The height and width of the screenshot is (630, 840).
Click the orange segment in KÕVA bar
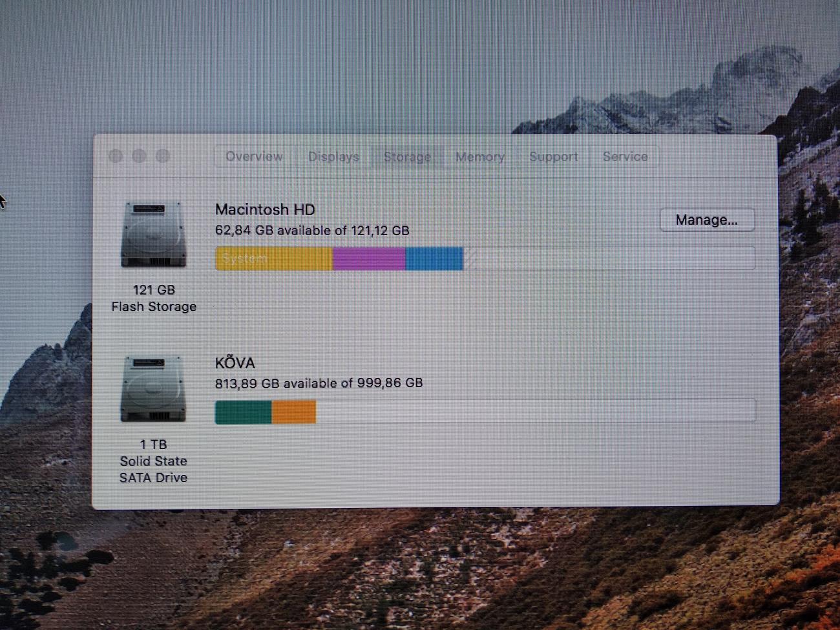pyautogui.click(x=293, y=412)
